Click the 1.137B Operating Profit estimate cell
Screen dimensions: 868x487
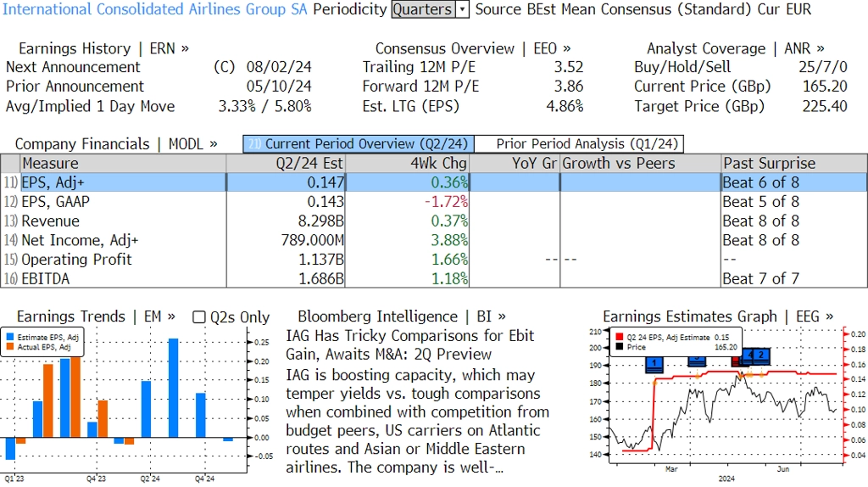pyautogui.click(x=321, y=260)
